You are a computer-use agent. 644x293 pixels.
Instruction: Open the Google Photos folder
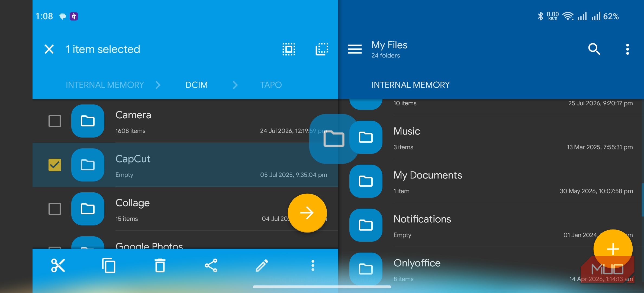(149, 245)
